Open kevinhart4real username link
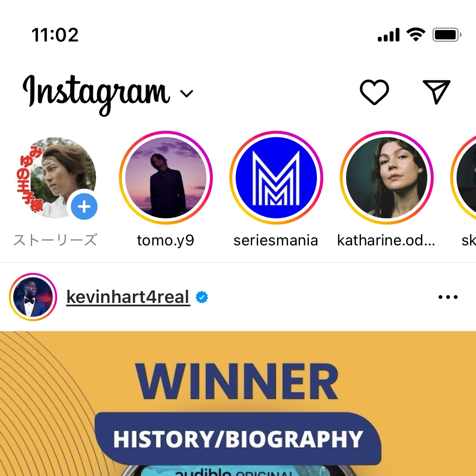The height and width of the screenshot is (476, 476). (x=128, y=297)
